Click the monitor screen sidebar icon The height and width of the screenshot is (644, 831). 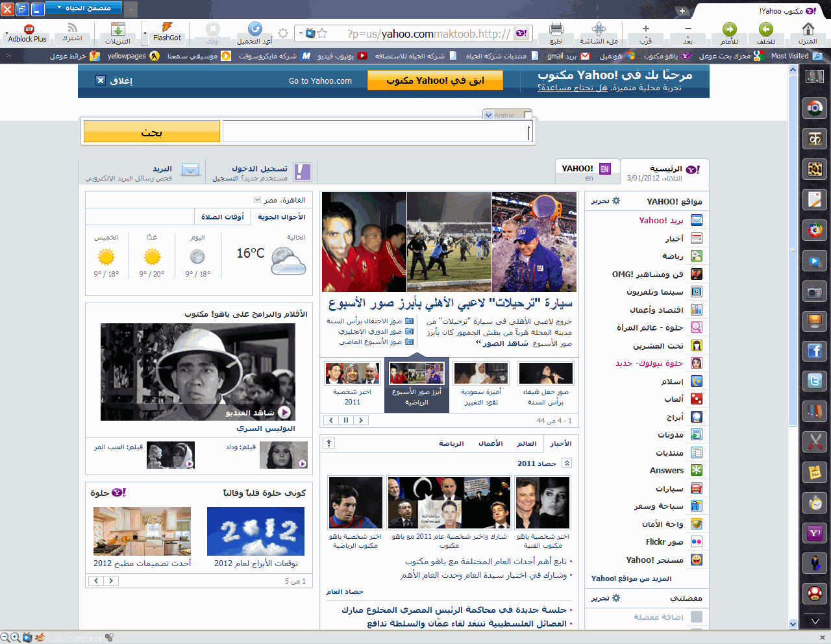click(x=815, y=321)
